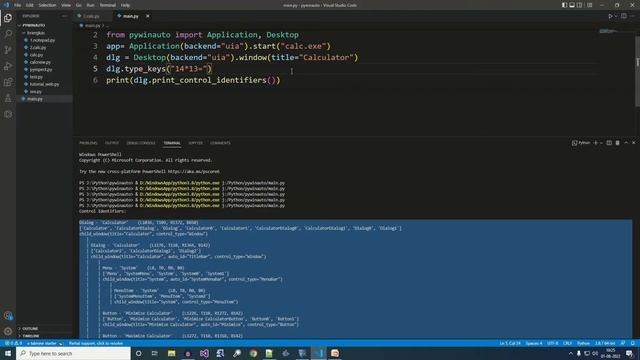Click the Explorer more actions ellipsis
This screenshot has height=360, width=640.
[64, 16]
